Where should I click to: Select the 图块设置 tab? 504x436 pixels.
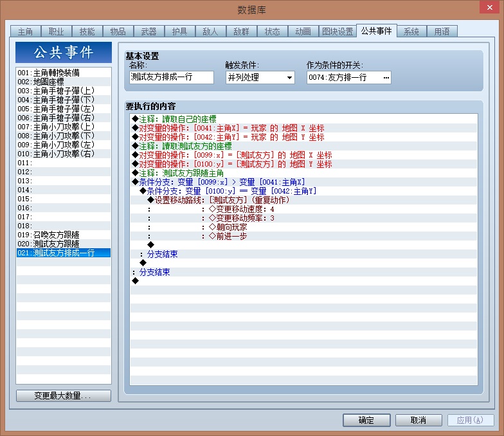click(x=337, y=32)
